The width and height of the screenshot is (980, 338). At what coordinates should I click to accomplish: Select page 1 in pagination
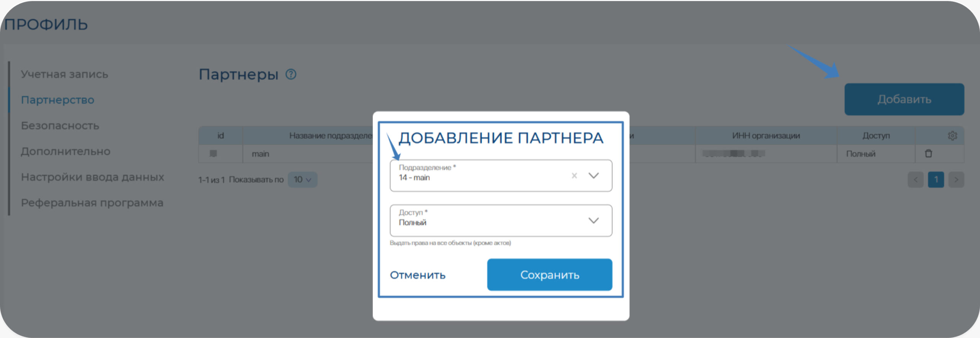click(936, 180)
